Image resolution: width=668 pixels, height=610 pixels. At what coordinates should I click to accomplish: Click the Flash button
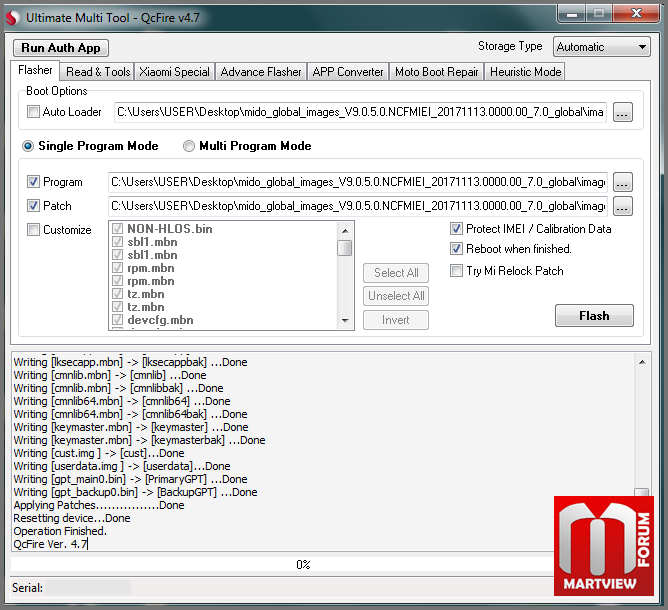pyautogui.click(x=594, y=316)
